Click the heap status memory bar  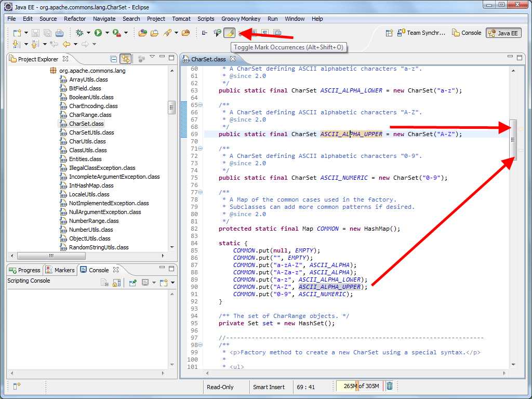click(x=360, y=386)
